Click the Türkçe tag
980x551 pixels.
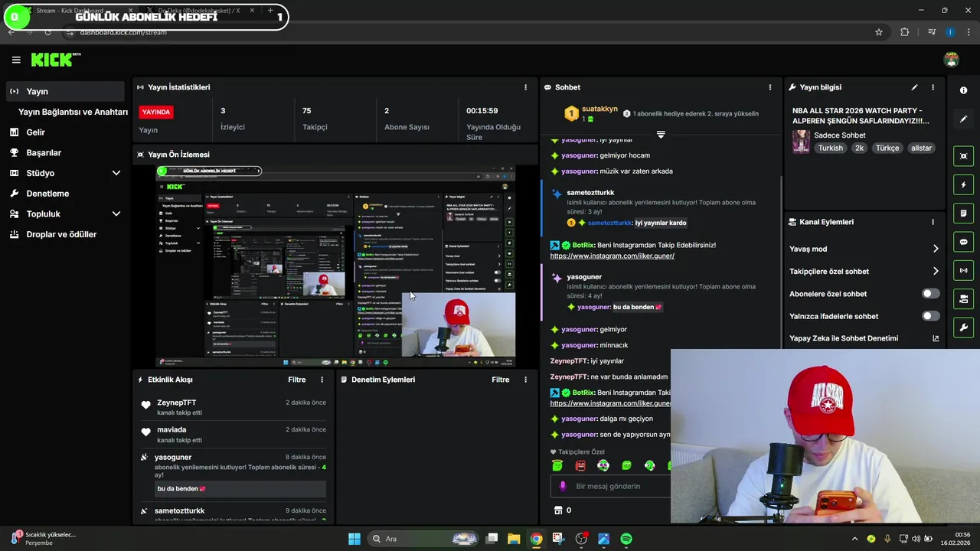point(887,148)
